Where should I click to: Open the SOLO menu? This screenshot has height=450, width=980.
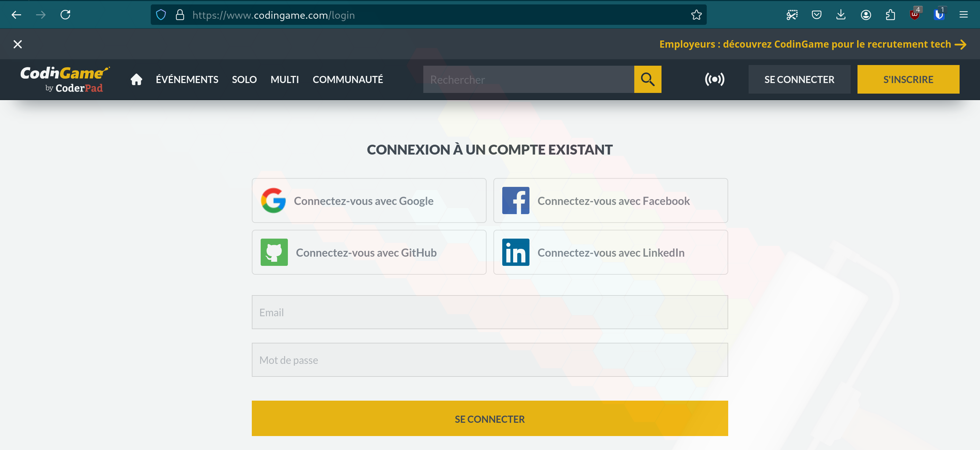click(x=244, y=80)
